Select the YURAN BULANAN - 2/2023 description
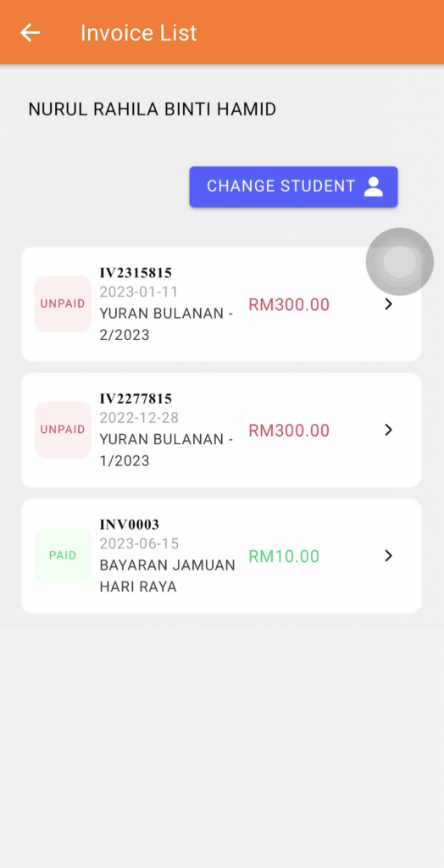444x868 pixels. [167, 325]
